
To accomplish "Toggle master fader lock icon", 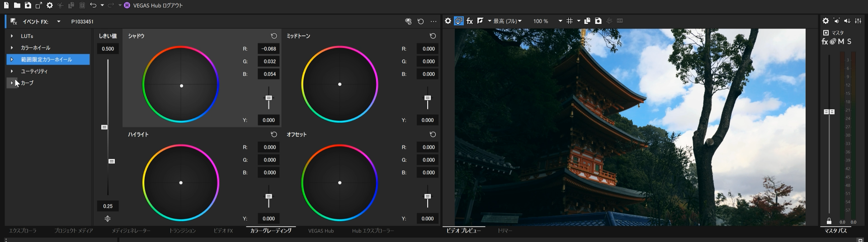I will (x=829, y=221).
